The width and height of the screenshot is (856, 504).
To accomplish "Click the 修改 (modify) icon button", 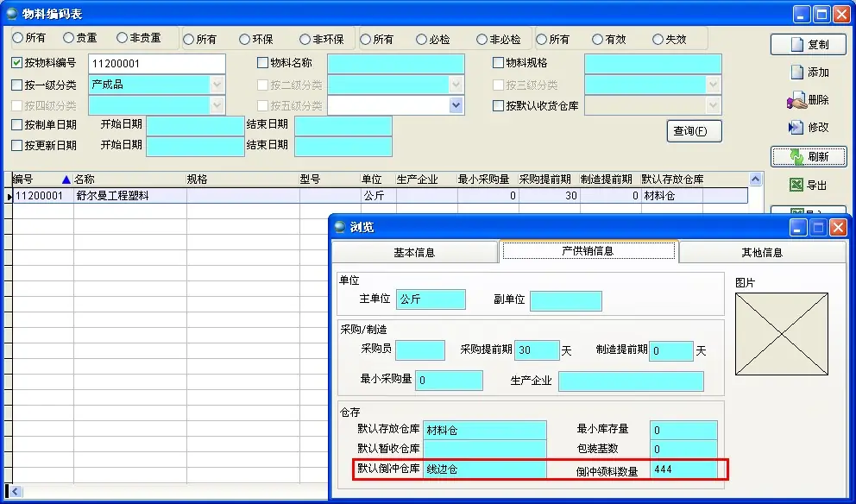I will click(x=796, y=128).
